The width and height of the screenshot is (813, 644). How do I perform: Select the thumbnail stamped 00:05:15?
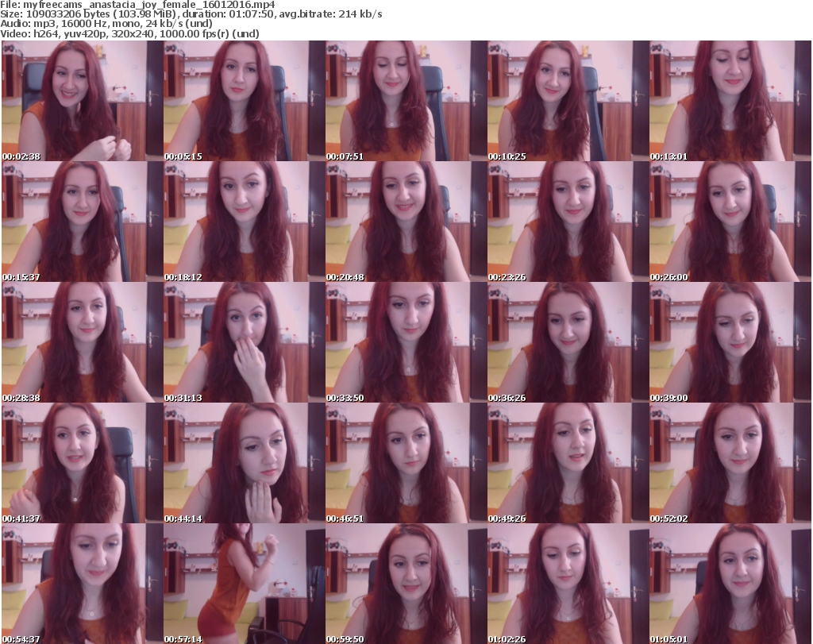click(x=245, y=101)
